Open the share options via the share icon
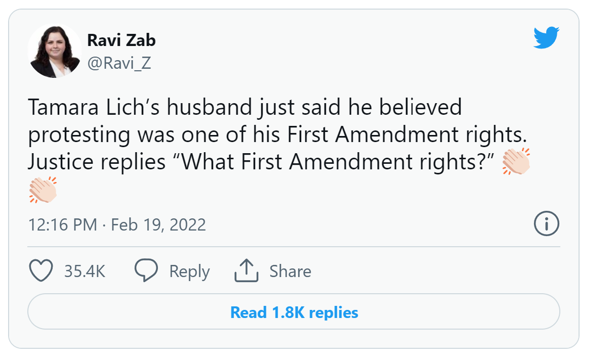Image resolution: width=616 pixels, height=364 pixels. (x=247, y=269)
